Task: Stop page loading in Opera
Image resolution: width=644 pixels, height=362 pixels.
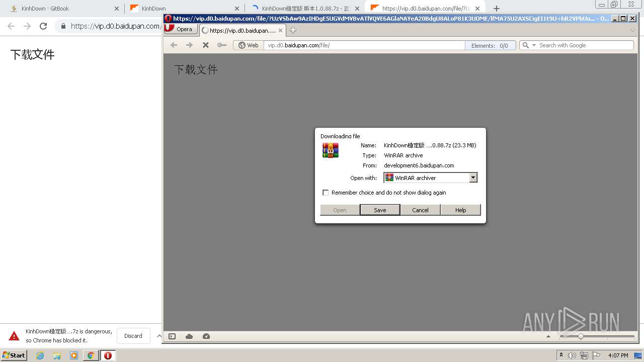Action: tap(205, 45)
